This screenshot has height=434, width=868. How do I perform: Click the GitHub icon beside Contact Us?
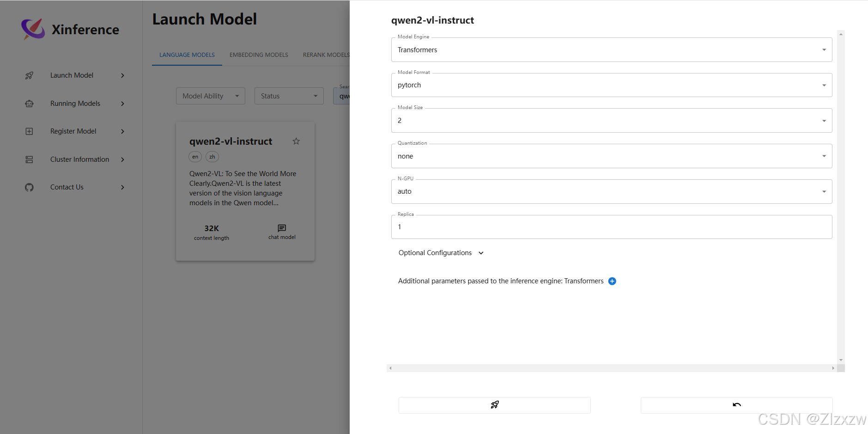29,187
